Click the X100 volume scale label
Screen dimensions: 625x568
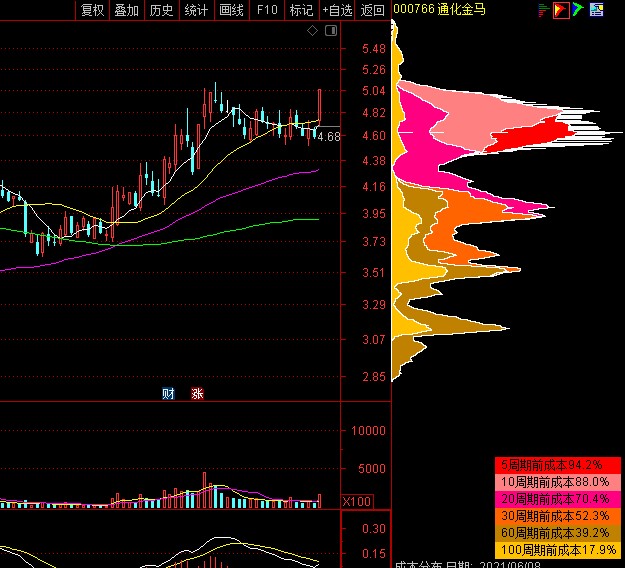click(x=357, y=501)
